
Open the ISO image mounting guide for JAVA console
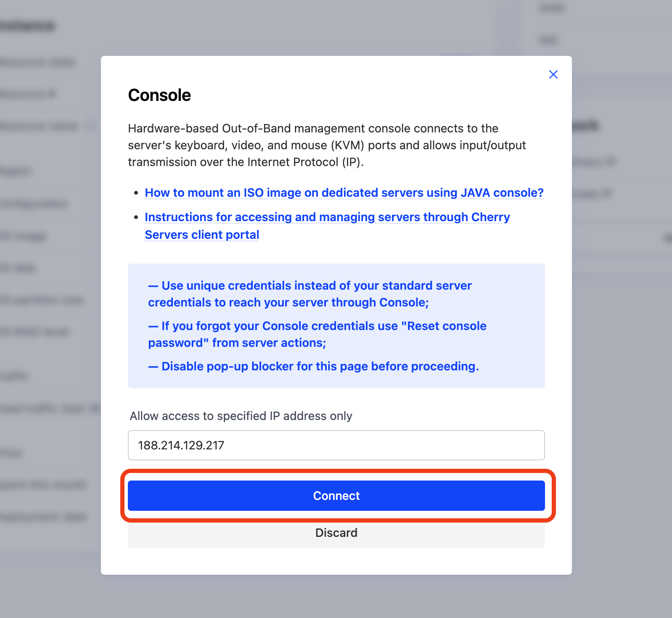(x=344, y=193)
